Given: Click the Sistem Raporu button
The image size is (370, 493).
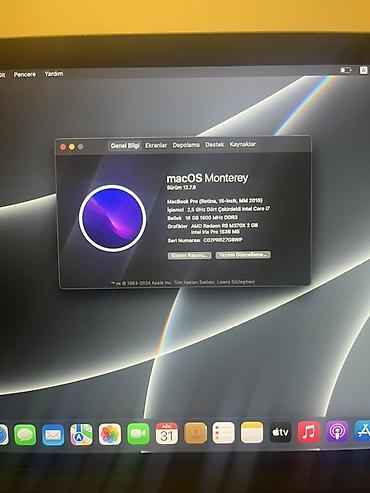Looking at the screenshot, I should (189, 256).
